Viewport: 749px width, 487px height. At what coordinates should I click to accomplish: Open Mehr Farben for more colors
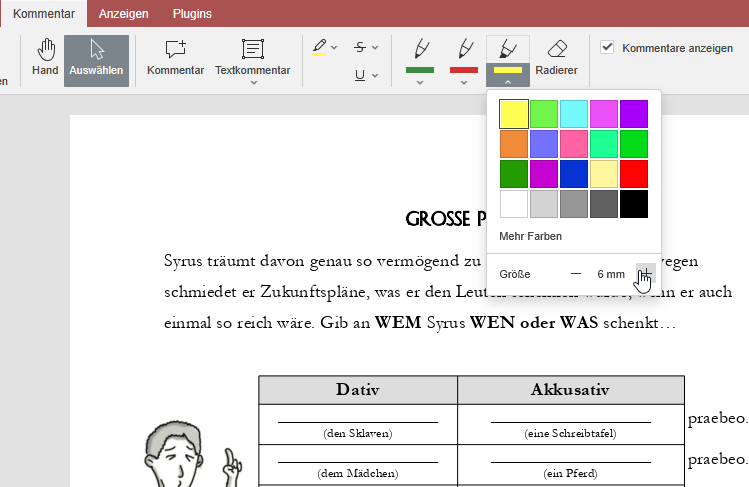point(530,236)
